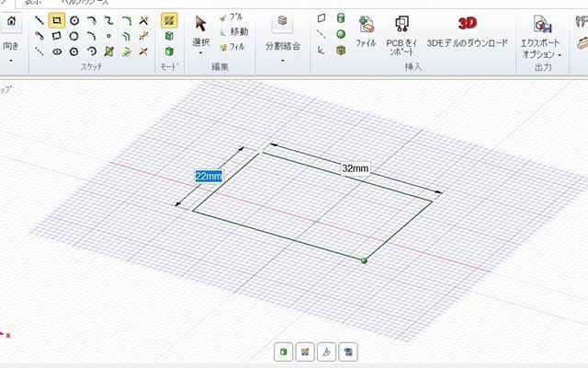Select the Spline curve tool
This screenshot has height=368, width=588.
pyautogui.click(x=108, y=20)
